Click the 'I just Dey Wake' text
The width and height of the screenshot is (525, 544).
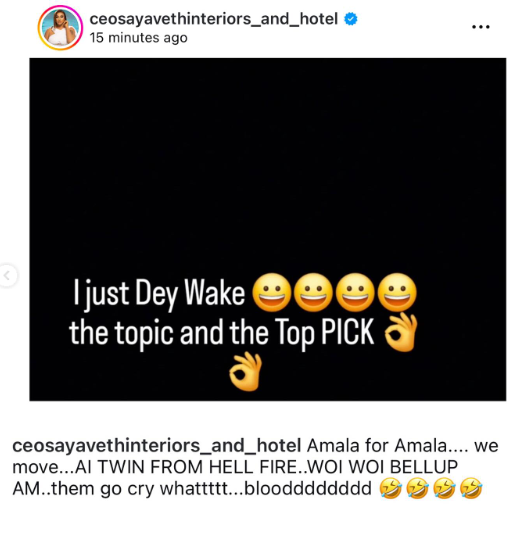click(159, 294)
